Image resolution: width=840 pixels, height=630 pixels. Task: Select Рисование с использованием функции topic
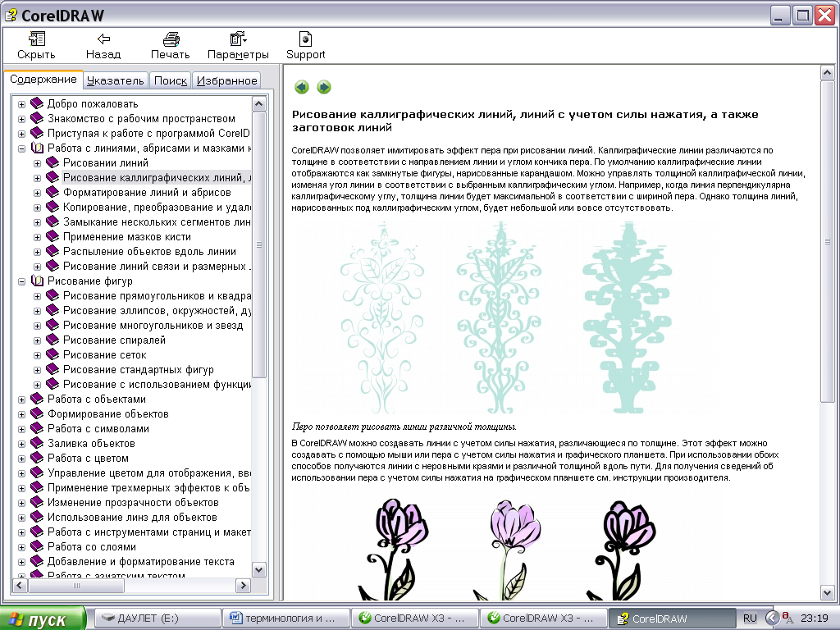(157, 384)
